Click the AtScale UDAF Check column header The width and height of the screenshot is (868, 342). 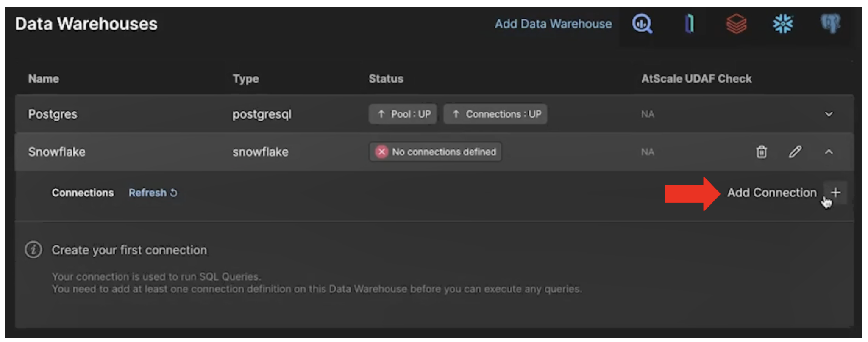pyautogui.click(x=696, y=79)
